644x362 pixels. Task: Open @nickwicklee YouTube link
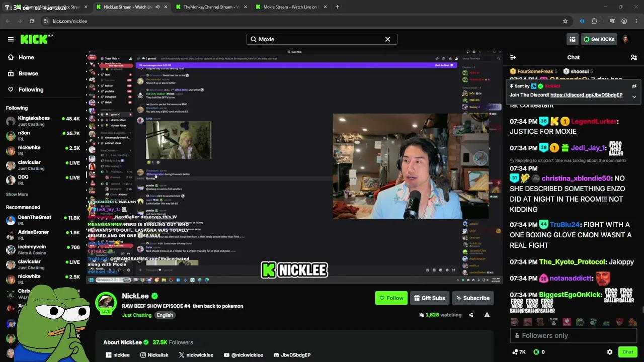[x=244, y=355]
